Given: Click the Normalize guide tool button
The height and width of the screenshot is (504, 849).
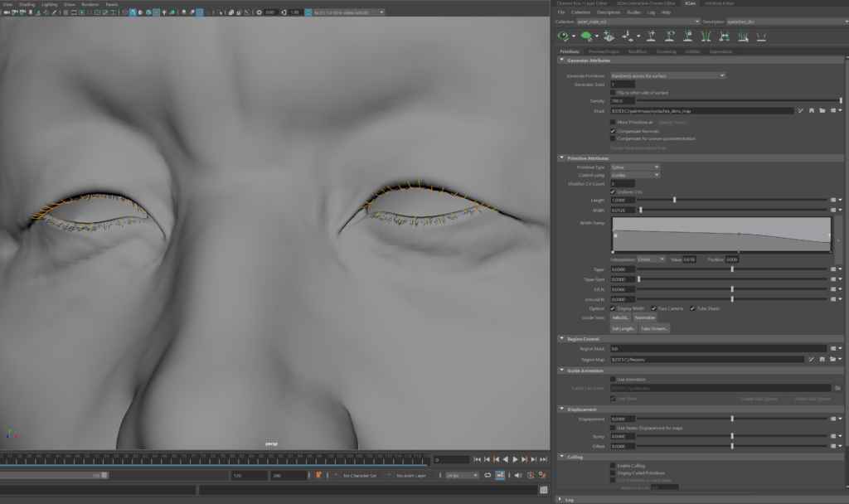Looking at the screenshot, I should (645, 317).
